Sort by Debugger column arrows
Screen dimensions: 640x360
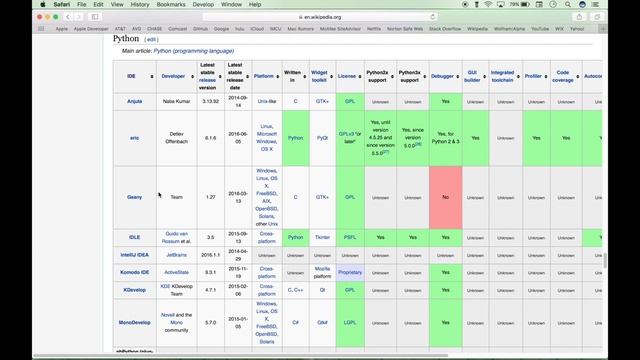pos(458,77)
